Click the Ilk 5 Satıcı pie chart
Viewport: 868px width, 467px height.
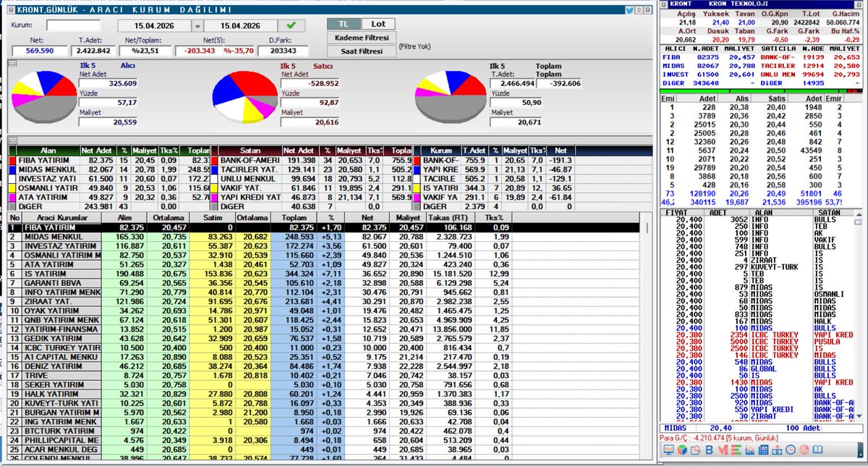(244, 96)
